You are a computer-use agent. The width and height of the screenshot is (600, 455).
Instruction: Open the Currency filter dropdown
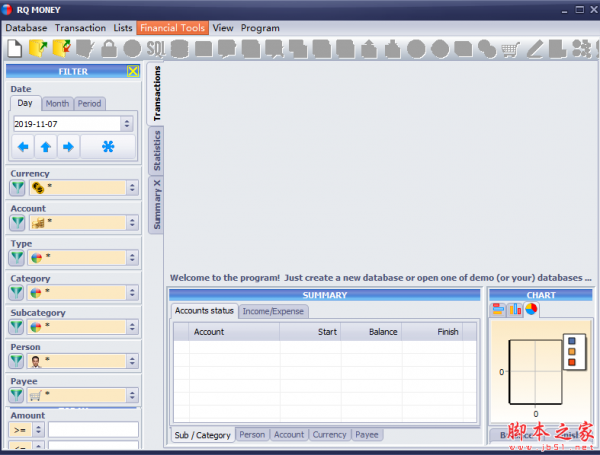[132, 188]
